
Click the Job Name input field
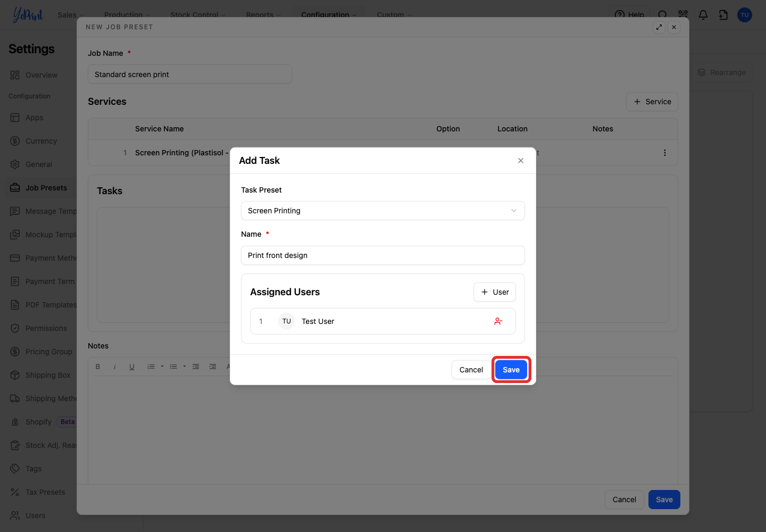tap(190, 74)
